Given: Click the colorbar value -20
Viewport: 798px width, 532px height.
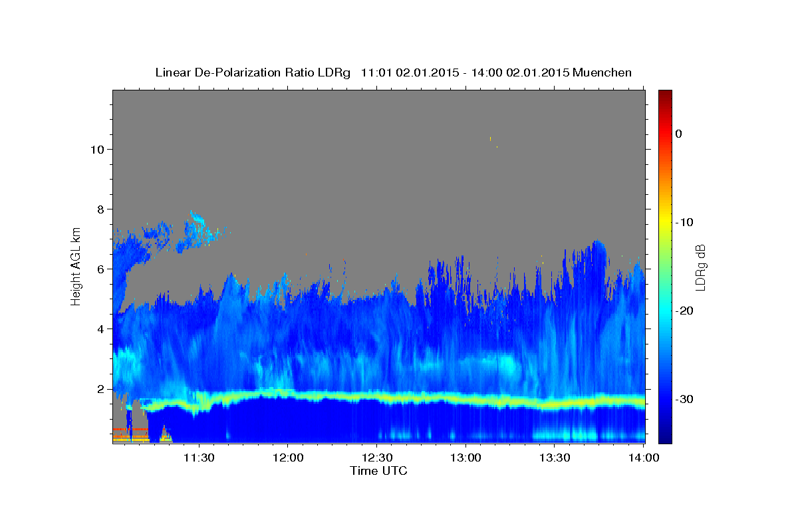Looking at the screenshot, I should (685, 311).
